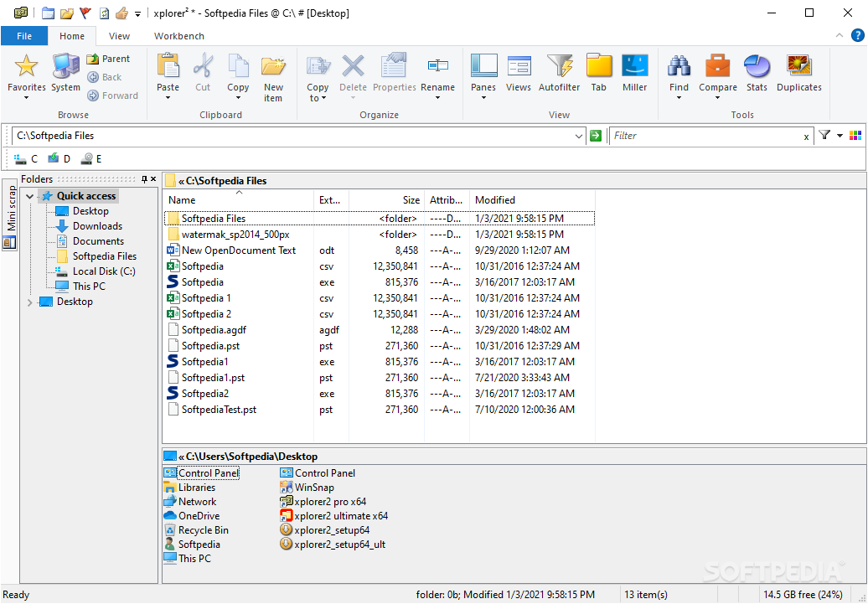Collapse the Quick access tree node
Screen dimensions: 868x604
(x=30, y=196)
